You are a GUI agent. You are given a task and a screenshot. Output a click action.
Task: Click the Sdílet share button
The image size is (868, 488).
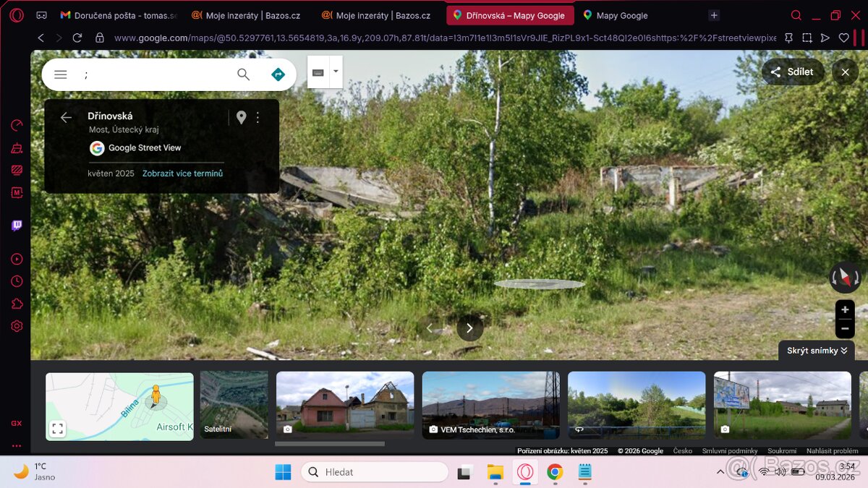tap(793, 72)
